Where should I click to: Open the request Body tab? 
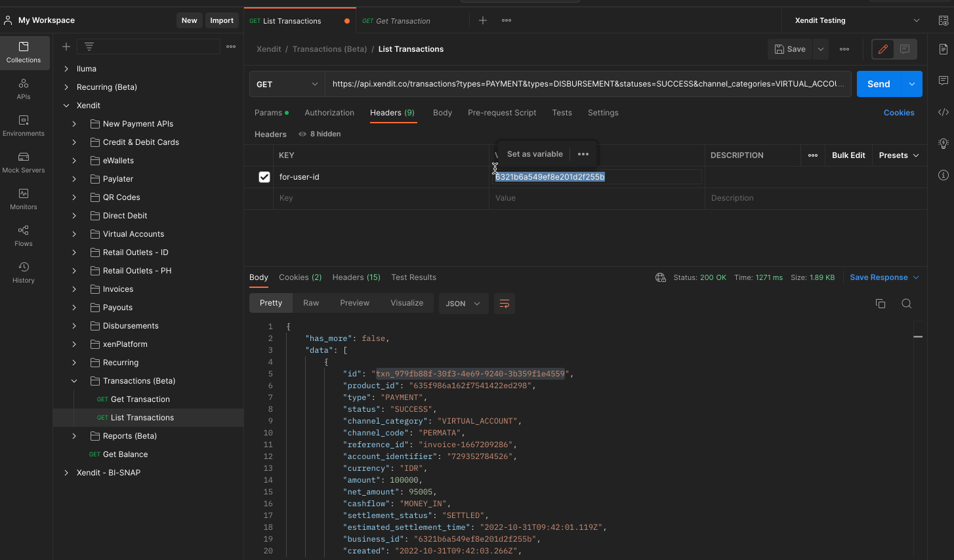[x=442, y=113]
